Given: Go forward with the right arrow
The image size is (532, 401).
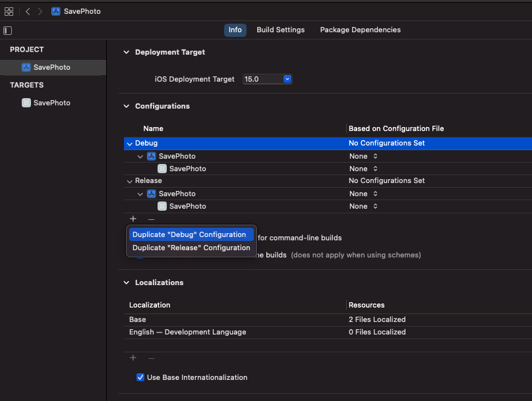Looking at the screenshot, I should pos(40,12).
